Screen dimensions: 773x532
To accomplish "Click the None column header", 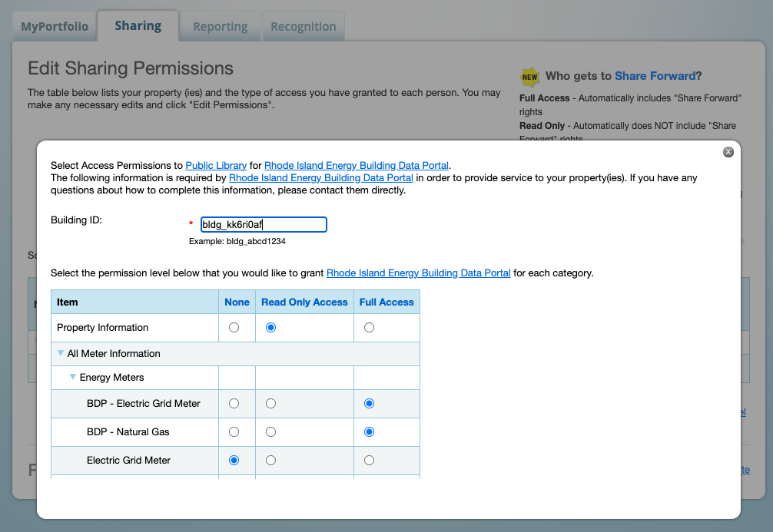I will pyautogui.click(x=237, y=302).
